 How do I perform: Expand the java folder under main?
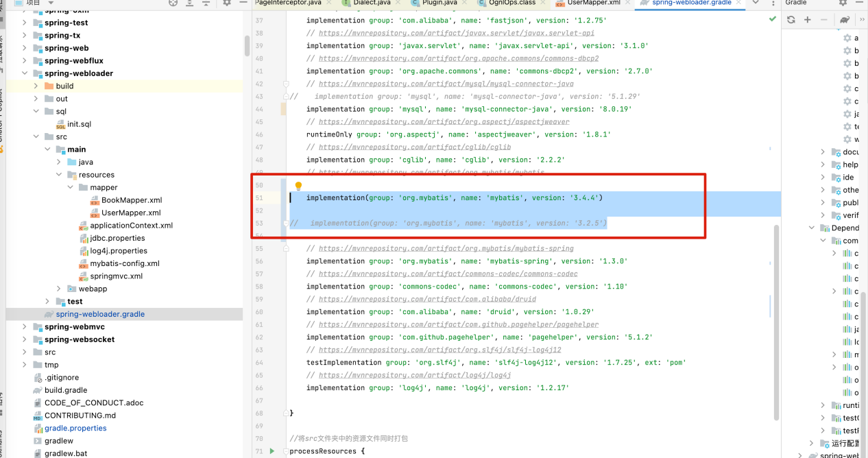click(60, 162)
